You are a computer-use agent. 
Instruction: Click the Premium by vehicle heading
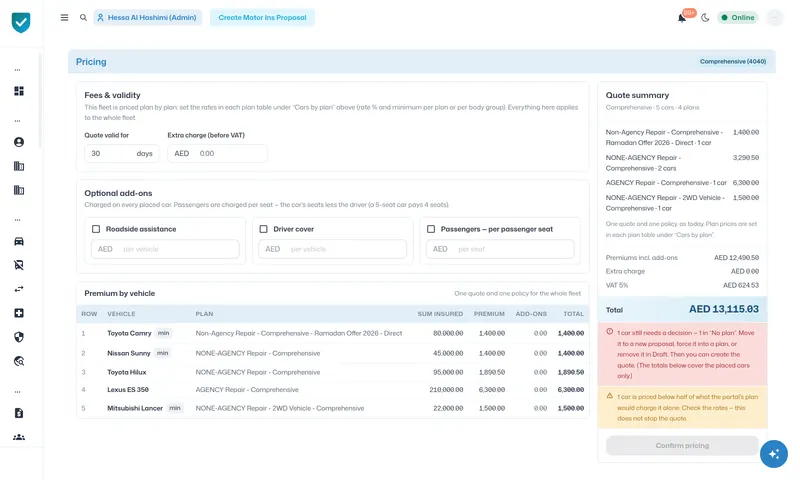pos(119,293)
